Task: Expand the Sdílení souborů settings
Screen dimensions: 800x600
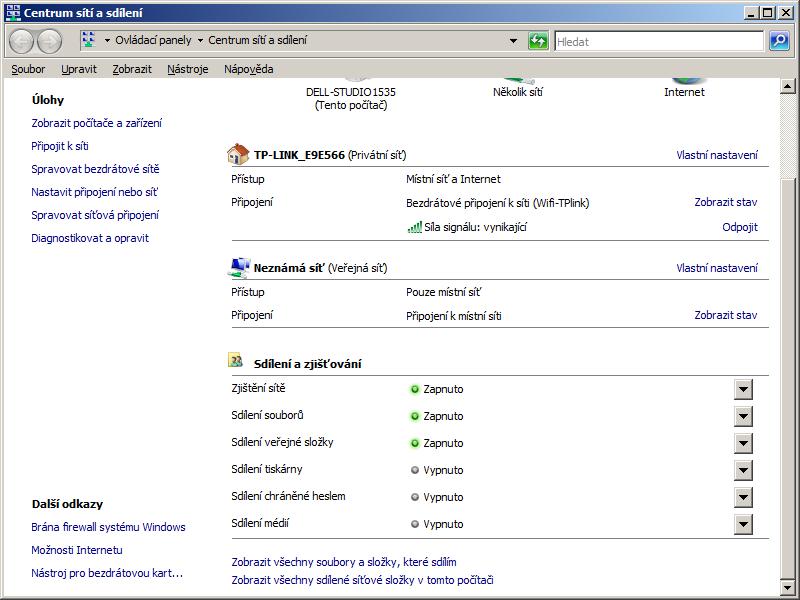Action: point(742,416)
